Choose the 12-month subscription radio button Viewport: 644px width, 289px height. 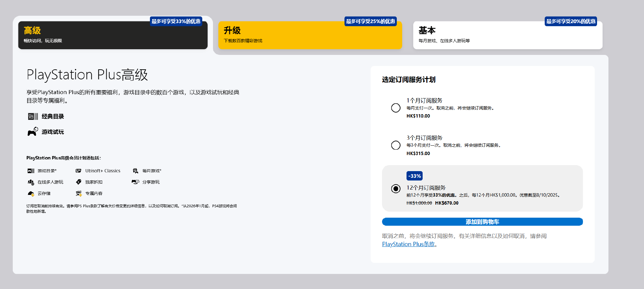(396, 189)
